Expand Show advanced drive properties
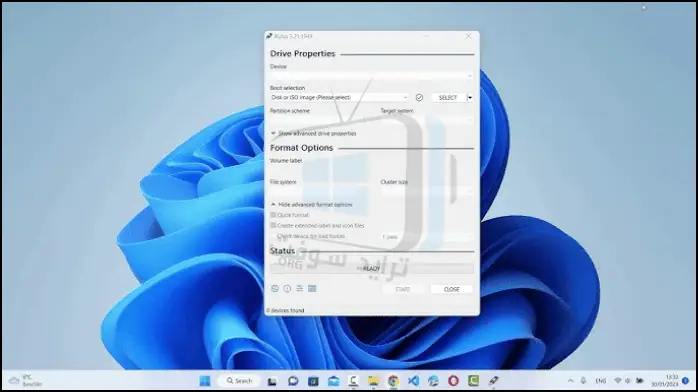The width and height of the screenshot is (698, 392). pyautogui.click(x=313, y=133)
